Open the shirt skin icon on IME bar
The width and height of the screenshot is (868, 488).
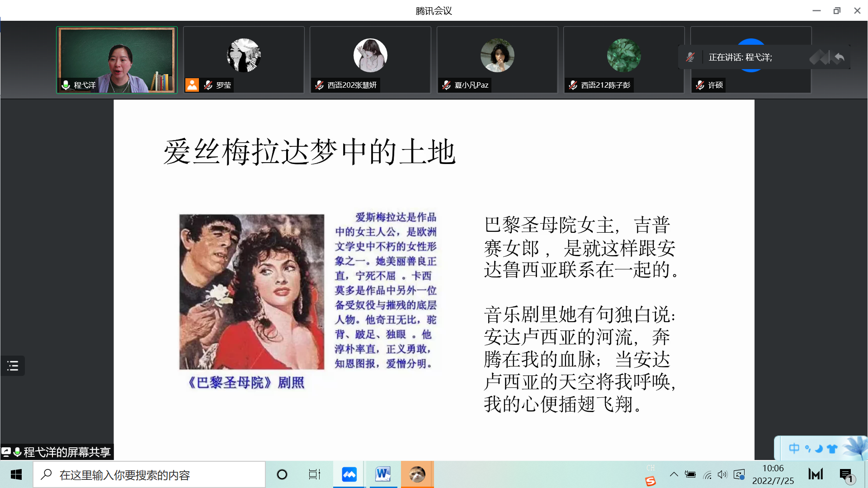[832, 449]
